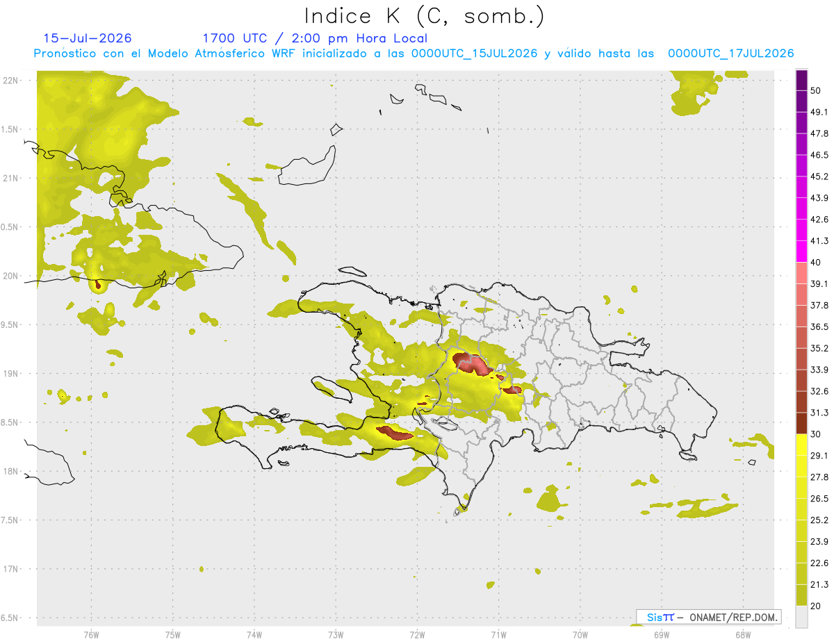The height and width of the screenshot is (644, 834).
Task: Click the "20N" latitude label
Action: pyautogui.click(x=12, y=276)
